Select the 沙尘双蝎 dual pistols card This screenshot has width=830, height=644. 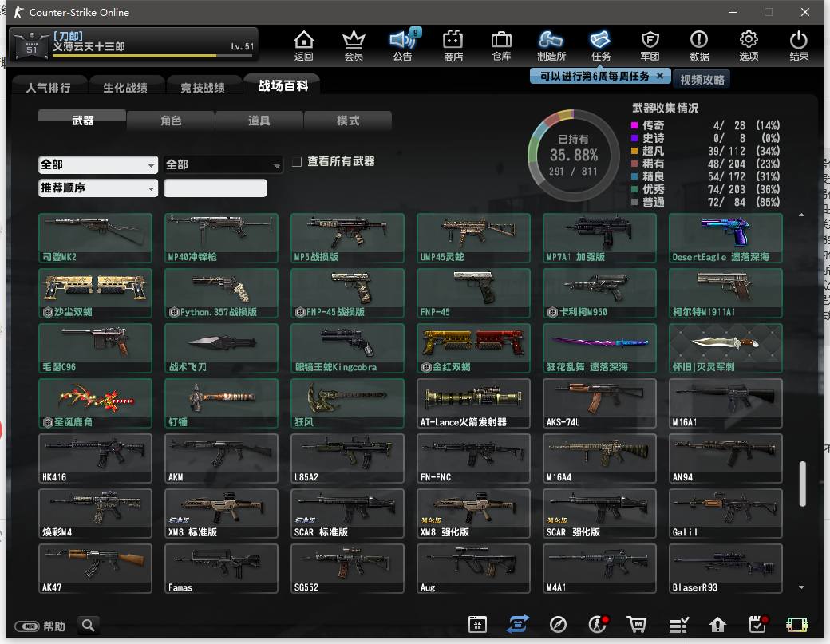pos(95,293)
